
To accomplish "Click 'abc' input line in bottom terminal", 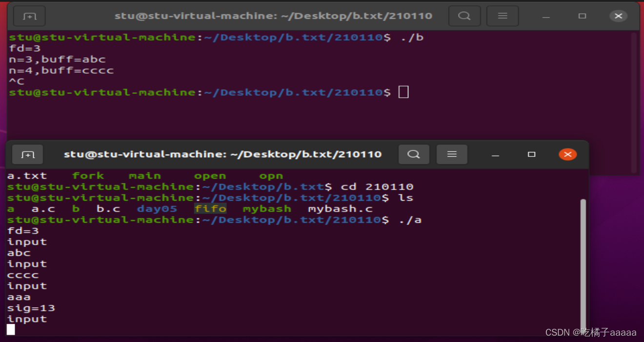I will coord(19,253).
